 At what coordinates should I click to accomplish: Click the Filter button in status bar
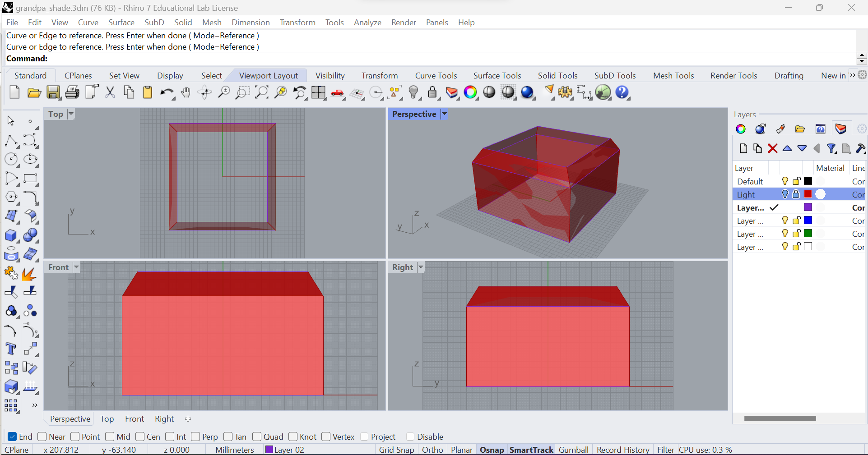[x=665, y=450]
